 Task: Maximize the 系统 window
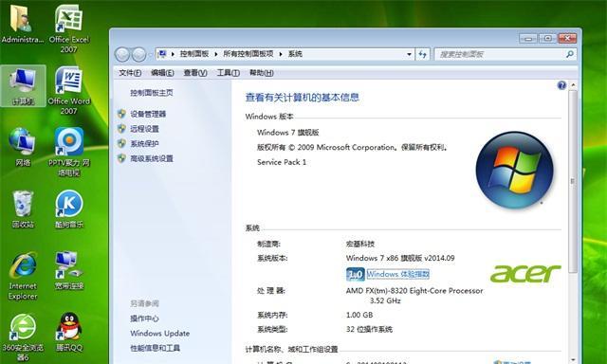pos(548,38)
